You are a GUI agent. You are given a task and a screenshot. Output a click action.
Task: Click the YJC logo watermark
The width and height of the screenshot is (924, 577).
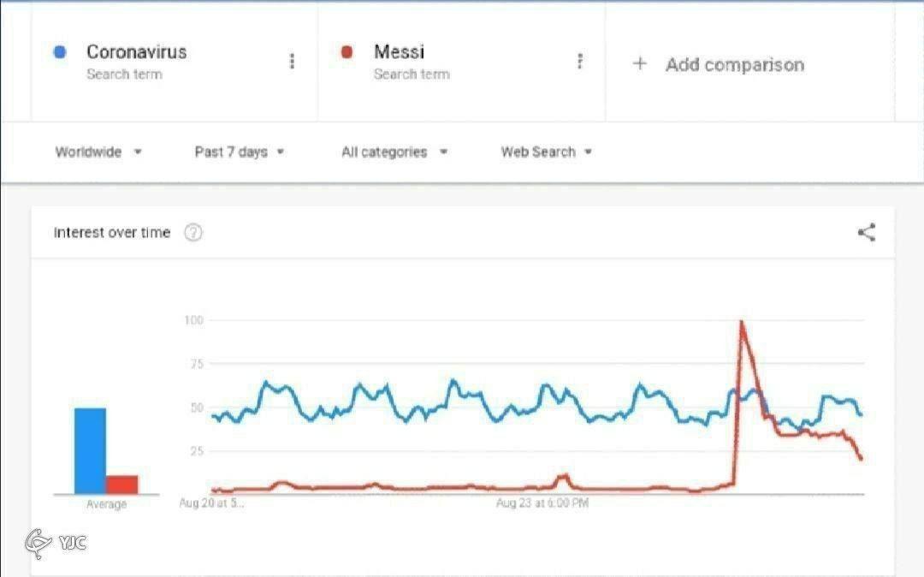[56, 543]
